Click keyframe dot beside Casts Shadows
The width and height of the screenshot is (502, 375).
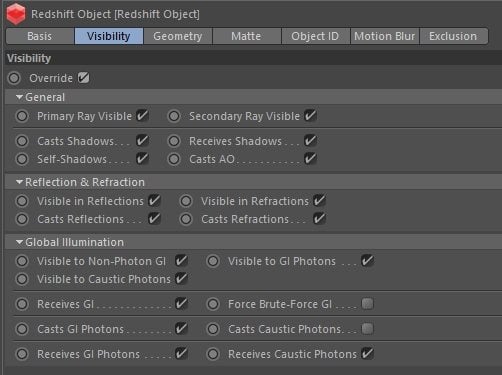(22, 141)
